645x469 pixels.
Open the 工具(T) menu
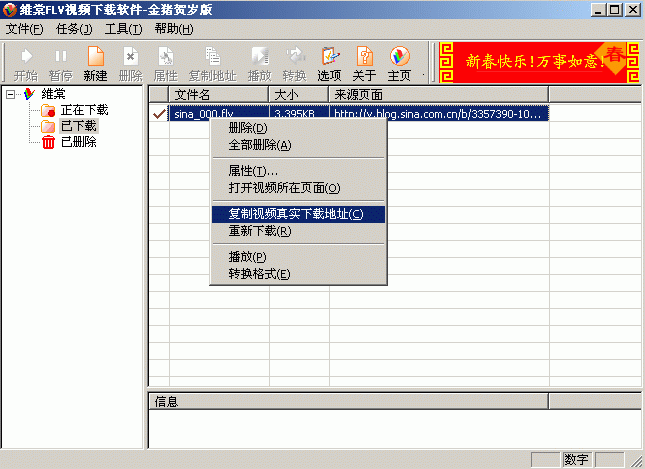coord(123,29)
